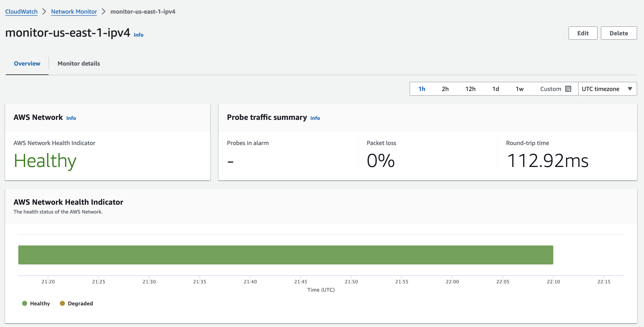Open AWS Network Info link
Viewport: 644px width, 327px height.
(x=71, y=118)
